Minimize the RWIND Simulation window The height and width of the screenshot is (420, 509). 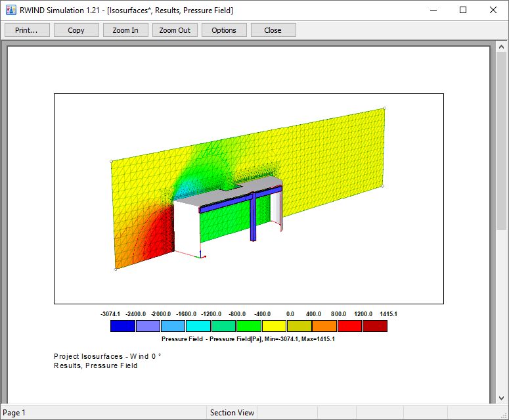tap(433, 10)
